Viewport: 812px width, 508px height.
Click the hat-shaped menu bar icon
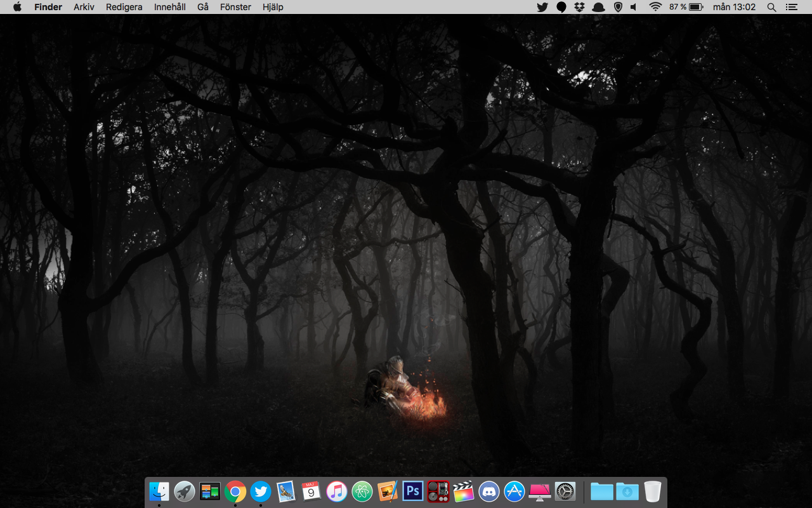(x=598, y=7)
